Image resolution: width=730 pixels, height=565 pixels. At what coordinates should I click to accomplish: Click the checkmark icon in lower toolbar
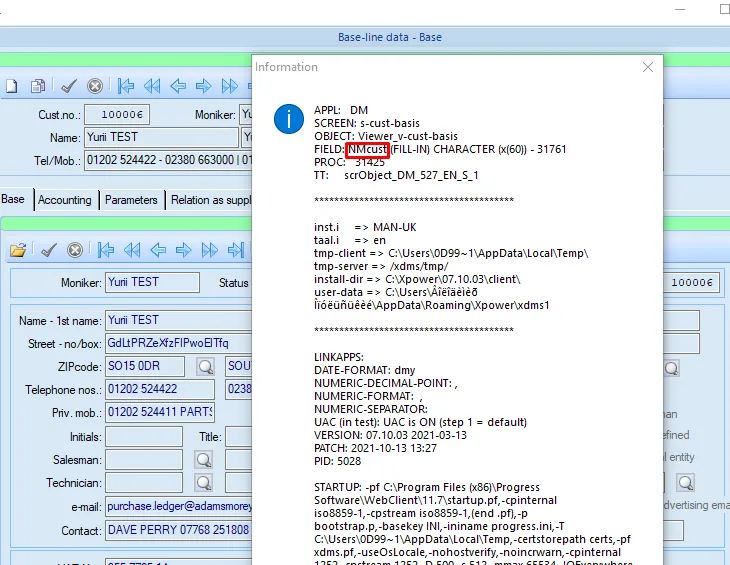click(48, 250)
